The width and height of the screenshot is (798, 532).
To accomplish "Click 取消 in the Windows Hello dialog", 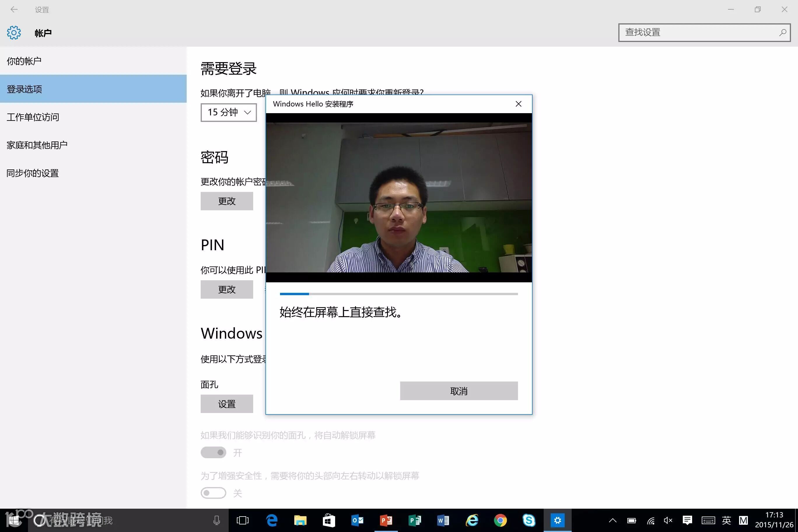I will (x=459, y=391).
